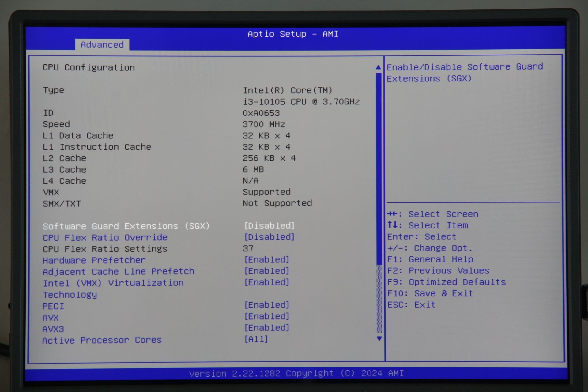
Task: Toggle Adjacent Cache Line Prefetch [Enabled] value
Action: 266,271
